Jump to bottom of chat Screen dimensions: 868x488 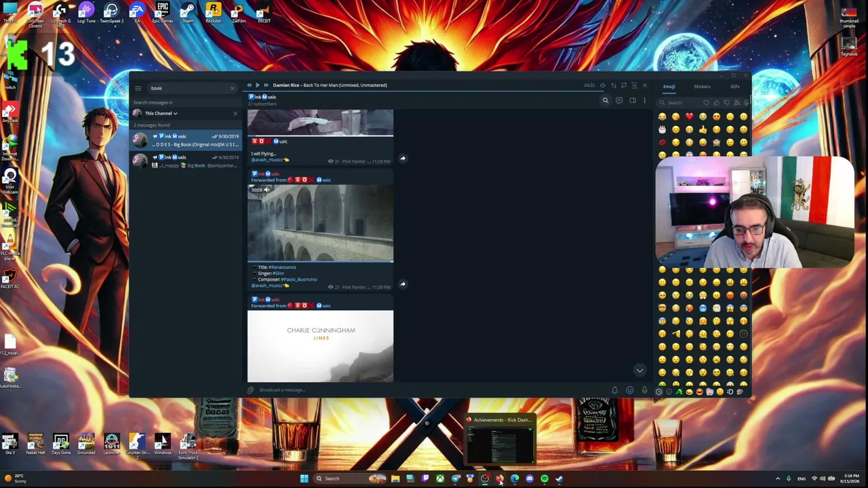639,370
